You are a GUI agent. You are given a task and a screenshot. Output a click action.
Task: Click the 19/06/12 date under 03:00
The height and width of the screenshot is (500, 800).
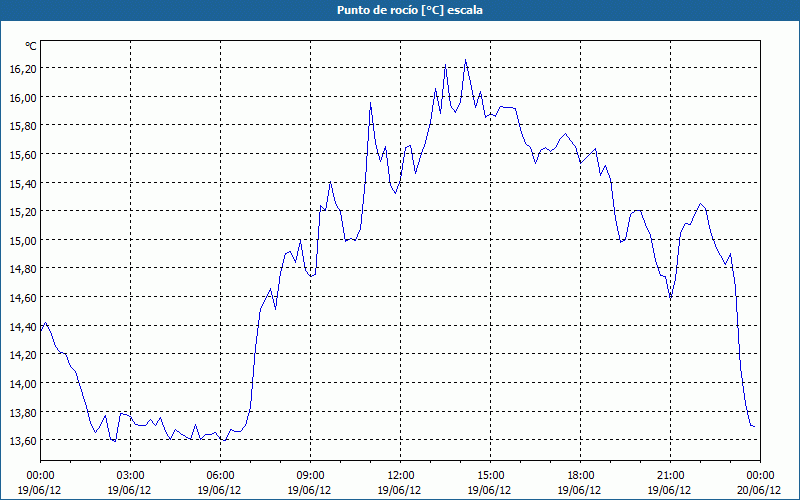[130, 490]
